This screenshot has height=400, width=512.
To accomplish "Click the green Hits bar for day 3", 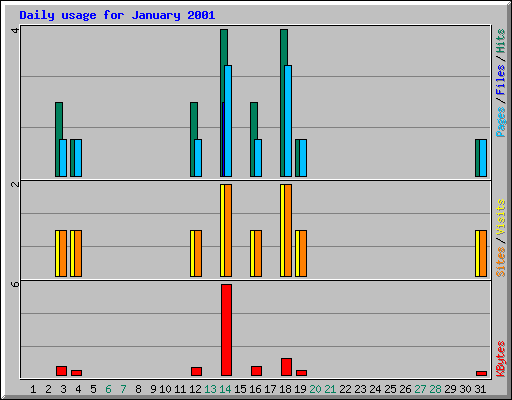I will (59, 121).
